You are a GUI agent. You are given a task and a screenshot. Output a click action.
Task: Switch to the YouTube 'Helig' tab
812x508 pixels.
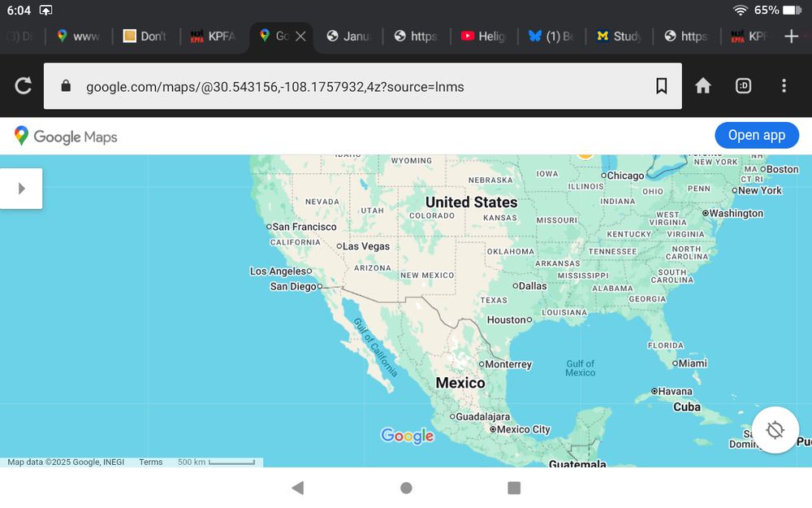coord(484,36)
